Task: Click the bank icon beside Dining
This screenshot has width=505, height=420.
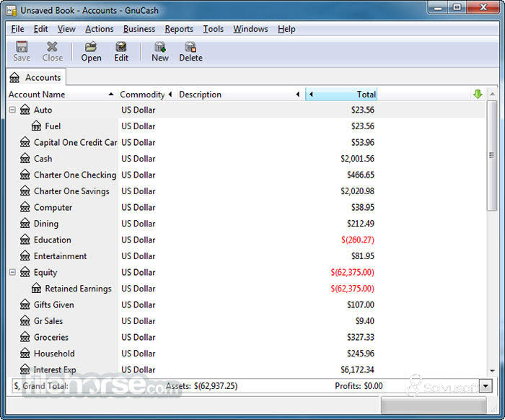Action: click(x=25, y=223)
